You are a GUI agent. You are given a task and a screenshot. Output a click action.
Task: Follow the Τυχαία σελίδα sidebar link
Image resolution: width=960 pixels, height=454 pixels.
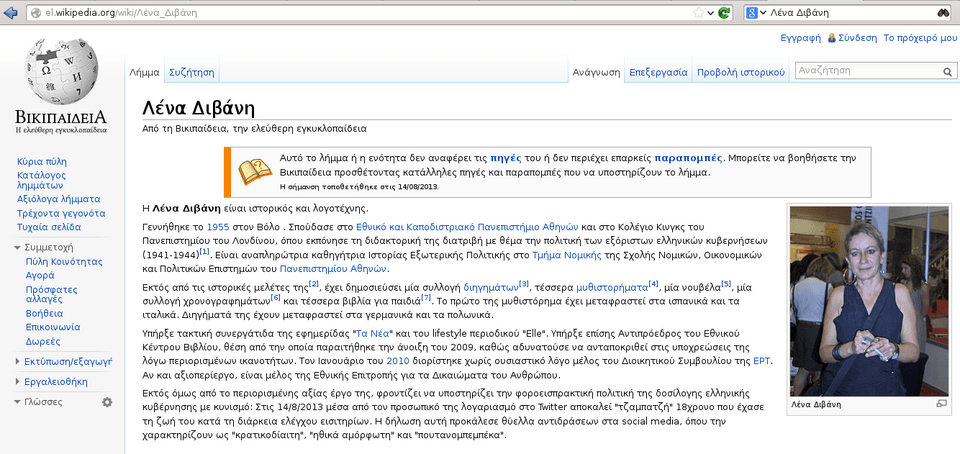coord(50,227)
